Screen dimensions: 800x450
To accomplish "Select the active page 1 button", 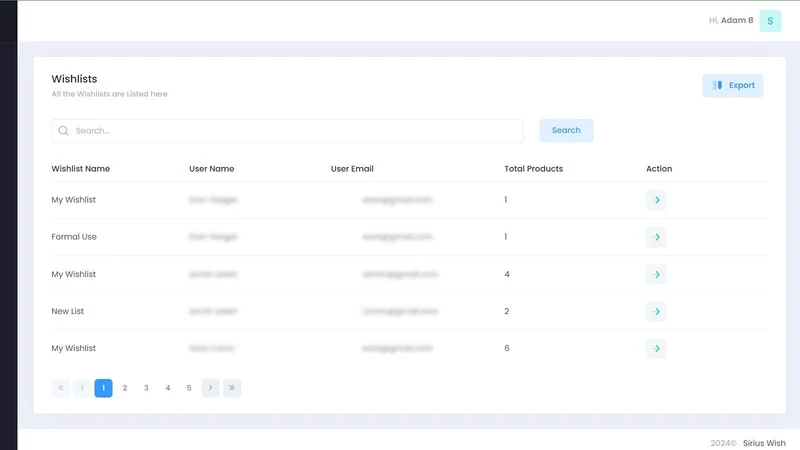I will [x=103, y=388].
